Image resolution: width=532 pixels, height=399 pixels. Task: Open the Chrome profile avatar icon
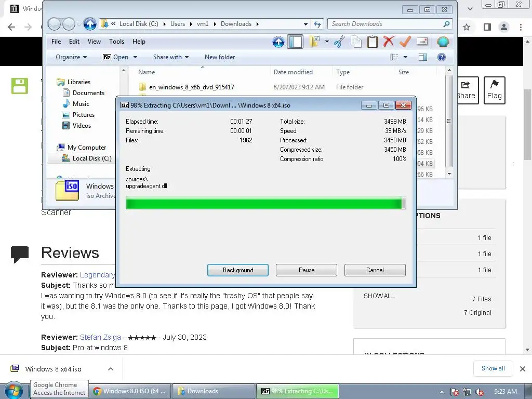(504, 27)
